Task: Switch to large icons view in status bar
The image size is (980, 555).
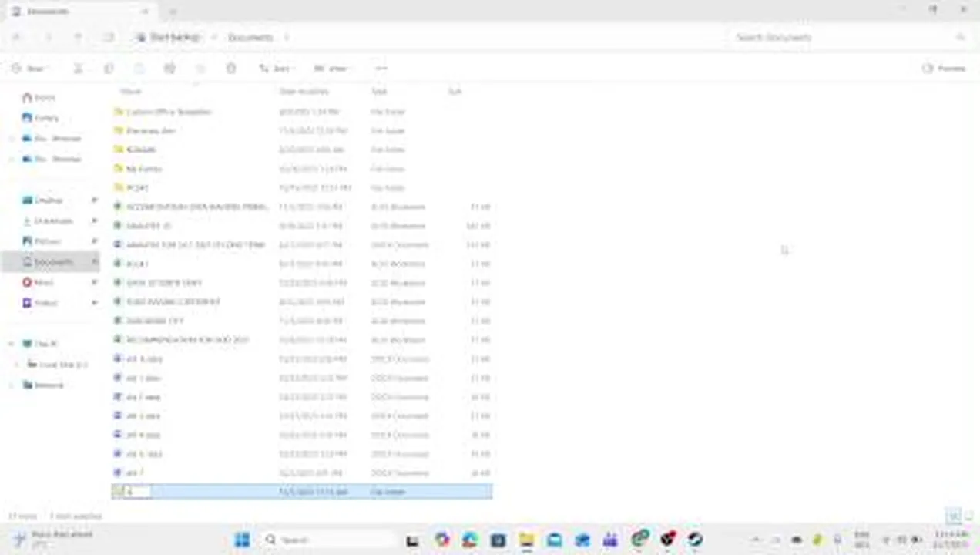Action: pyautogui.click(x=969, y=516)
